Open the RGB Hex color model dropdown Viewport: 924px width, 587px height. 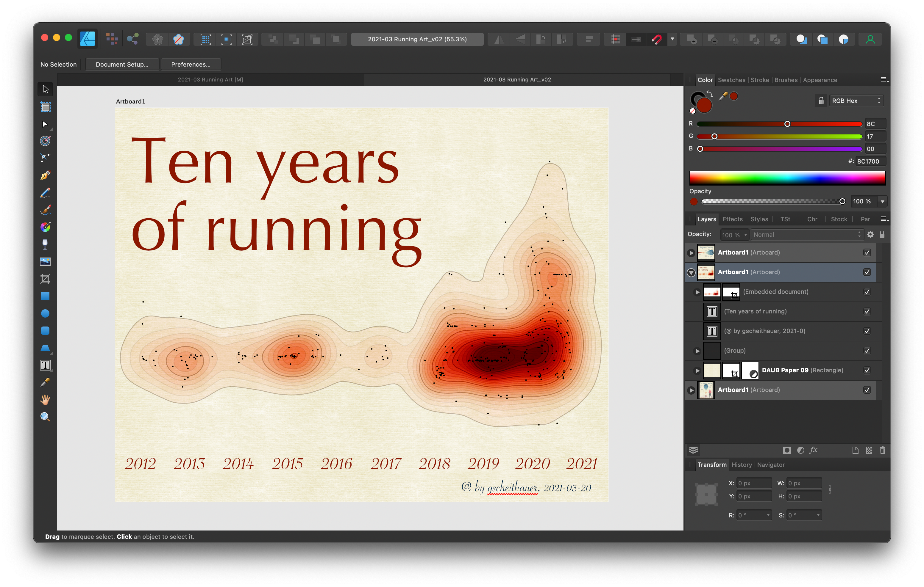pos(856,101)
